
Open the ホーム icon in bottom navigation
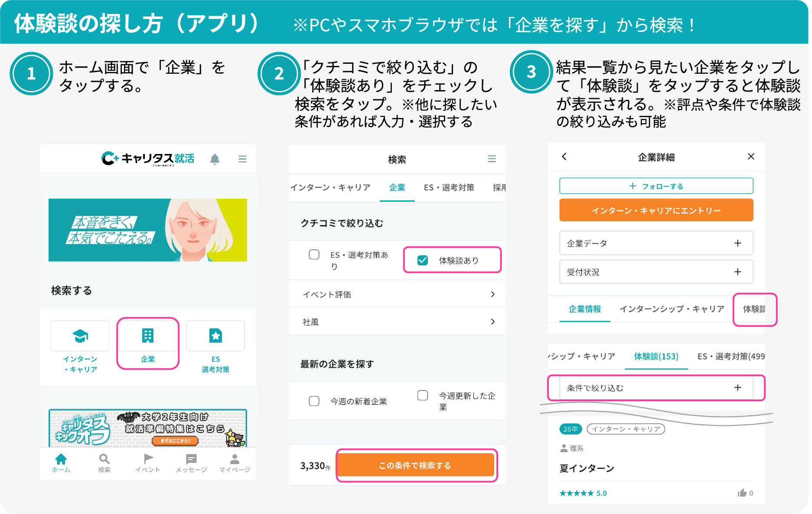(x=62, y=459)
